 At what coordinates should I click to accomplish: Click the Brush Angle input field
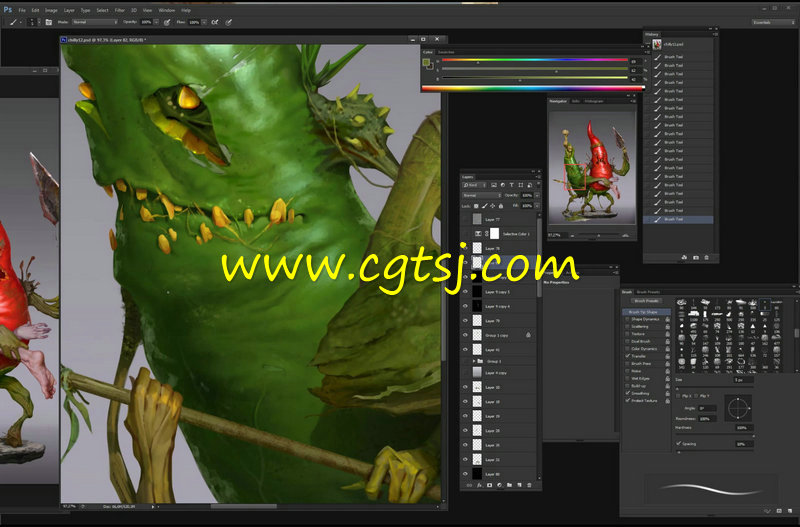click(x=708, y=408)
